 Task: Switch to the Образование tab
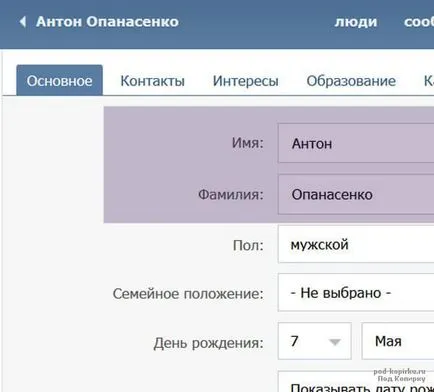coord(351,81)
